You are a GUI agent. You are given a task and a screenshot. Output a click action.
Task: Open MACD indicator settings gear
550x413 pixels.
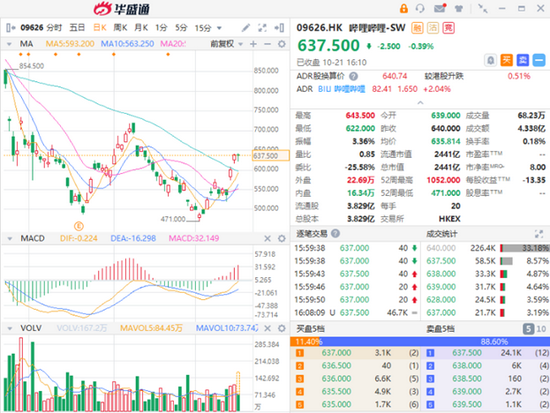tap(281, 239)
